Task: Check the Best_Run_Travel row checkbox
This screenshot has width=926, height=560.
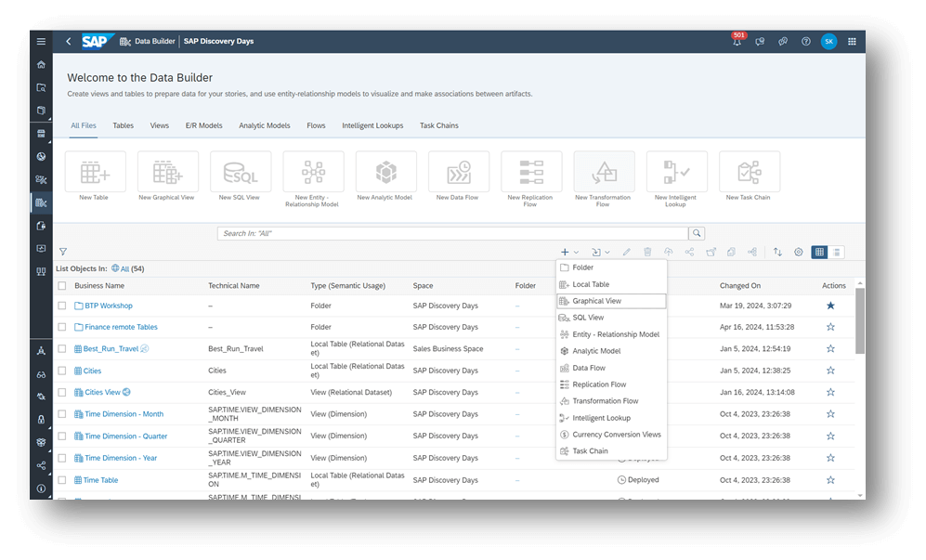Action: click(62, 348)
